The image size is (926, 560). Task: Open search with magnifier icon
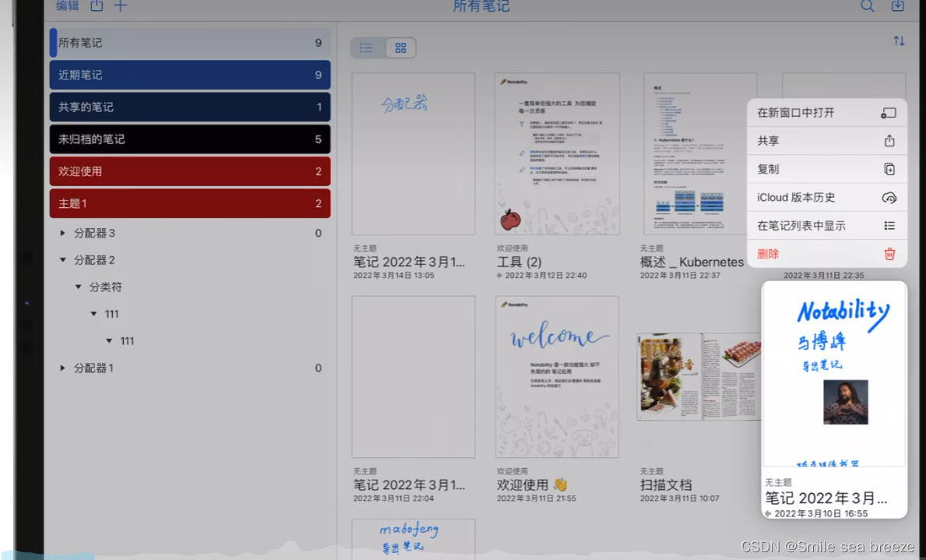[x=867, y=6]
